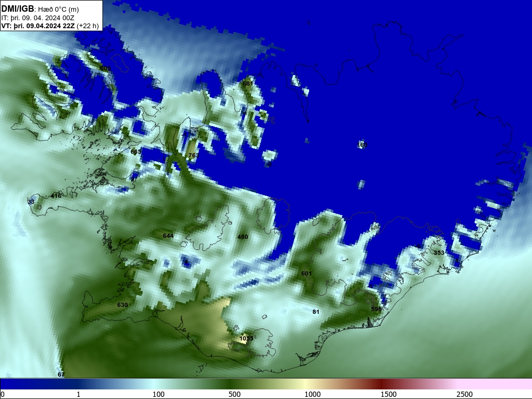Click the map value label 681
Viewport: 532px width, 399px height.
[x=248, y=84]
